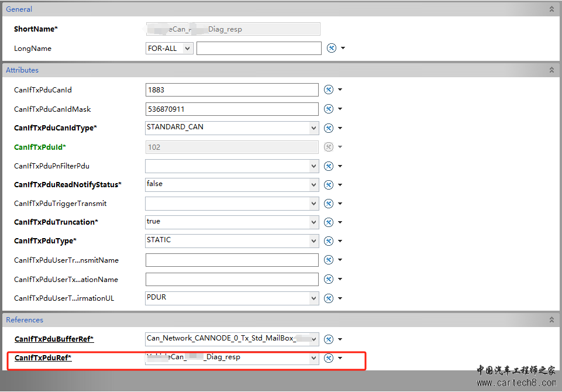
Task: Click CanIfTxPduCanIdMask field with 536870911
Action: pyautogui.click(x=232, y=109)
